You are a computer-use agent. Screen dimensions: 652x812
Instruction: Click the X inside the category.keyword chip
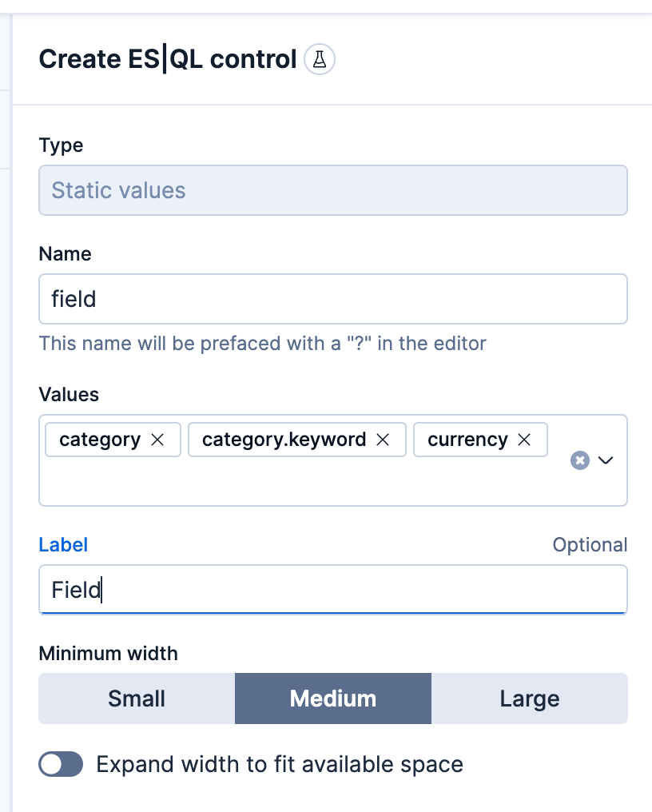point(384,439)
